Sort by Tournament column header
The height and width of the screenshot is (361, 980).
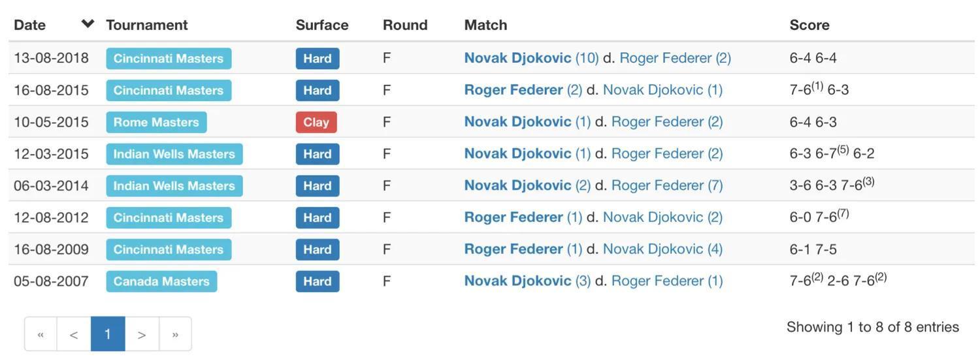pos(147,25)
